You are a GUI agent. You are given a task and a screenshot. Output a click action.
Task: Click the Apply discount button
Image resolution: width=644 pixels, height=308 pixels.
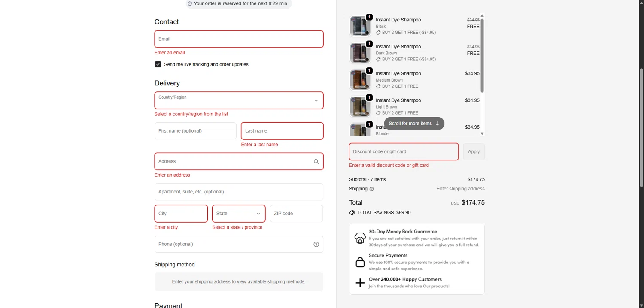(474, 152)
